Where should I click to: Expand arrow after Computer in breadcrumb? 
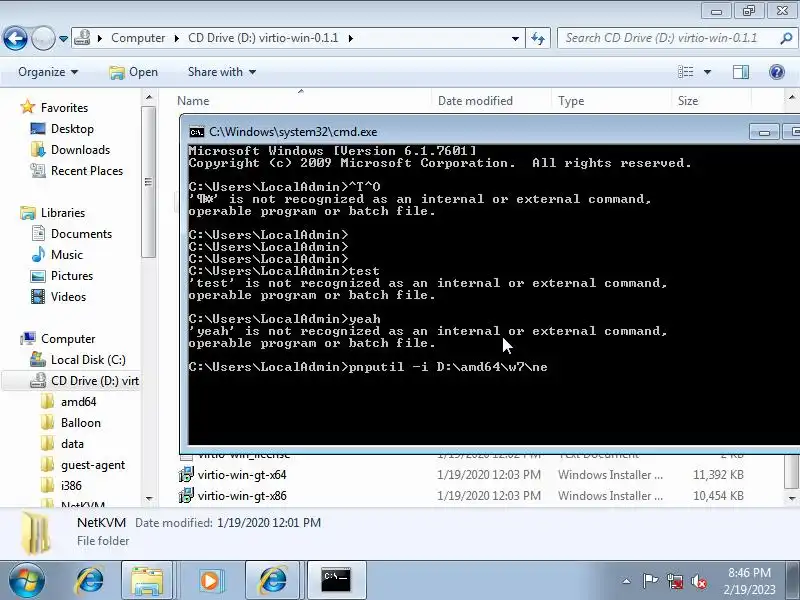[177, 38]
